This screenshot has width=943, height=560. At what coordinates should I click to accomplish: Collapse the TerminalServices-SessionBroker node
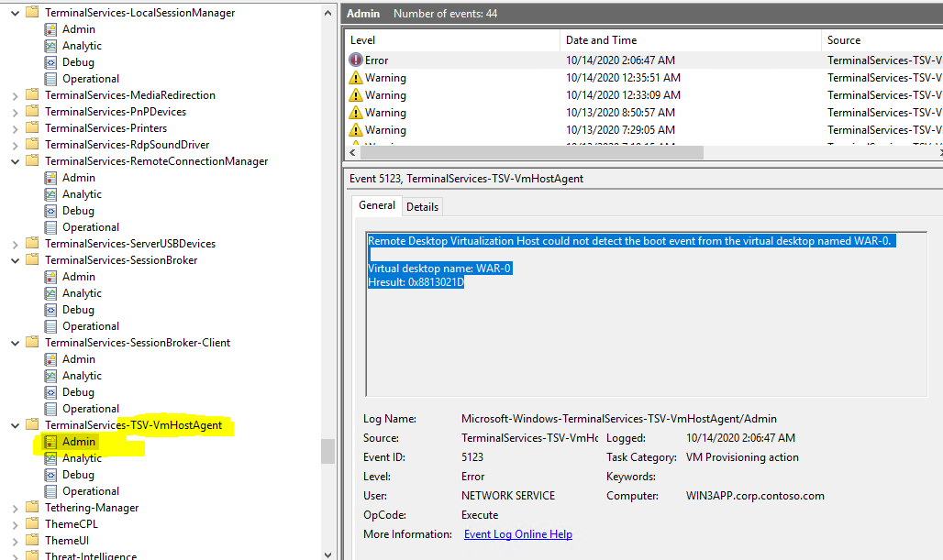pyautogui.click(x=15, y=260)
